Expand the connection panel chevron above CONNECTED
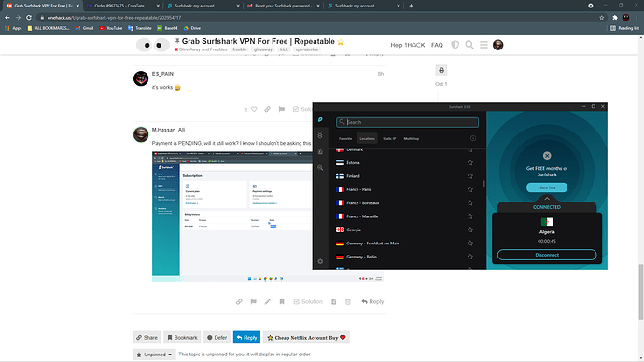The height and width of the screenshot is (362, 644). coord(547,198)
